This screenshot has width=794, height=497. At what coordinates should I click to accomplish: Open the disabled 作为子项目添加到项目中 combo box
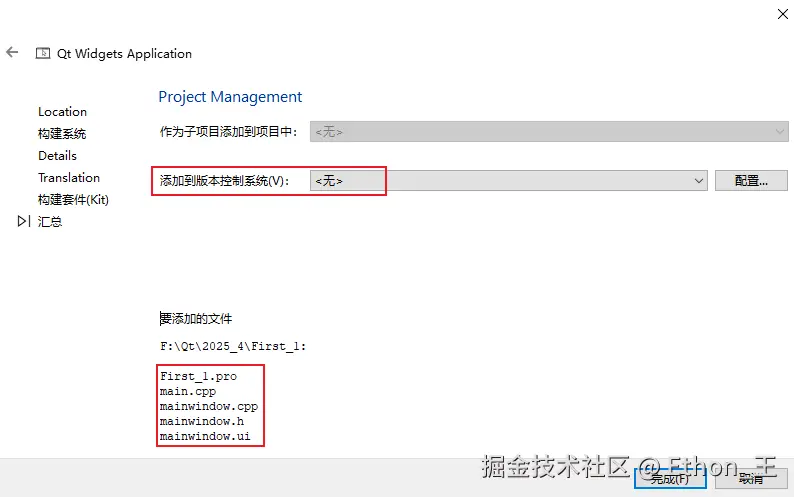click(x=549, y=132)
